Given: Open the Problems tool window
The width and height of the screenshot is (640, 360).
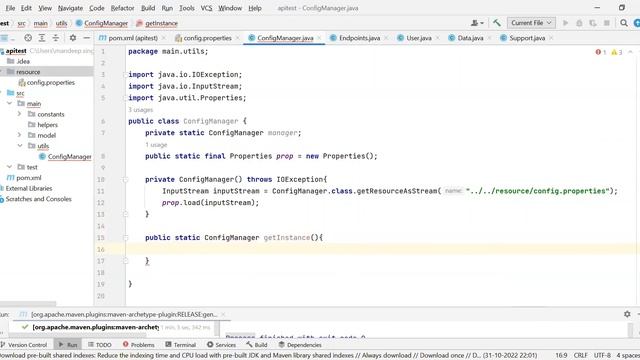Looking at the screenshot, I should (138, 345).
